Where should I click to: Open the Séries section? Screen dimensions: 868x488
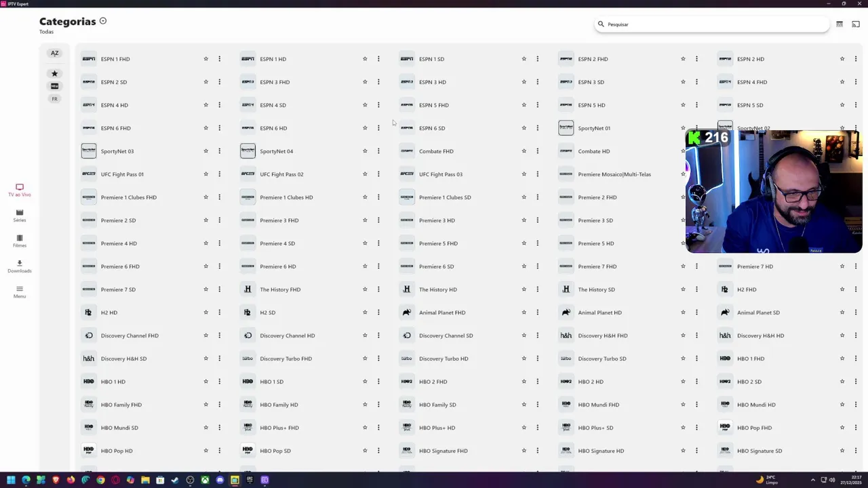20,216
